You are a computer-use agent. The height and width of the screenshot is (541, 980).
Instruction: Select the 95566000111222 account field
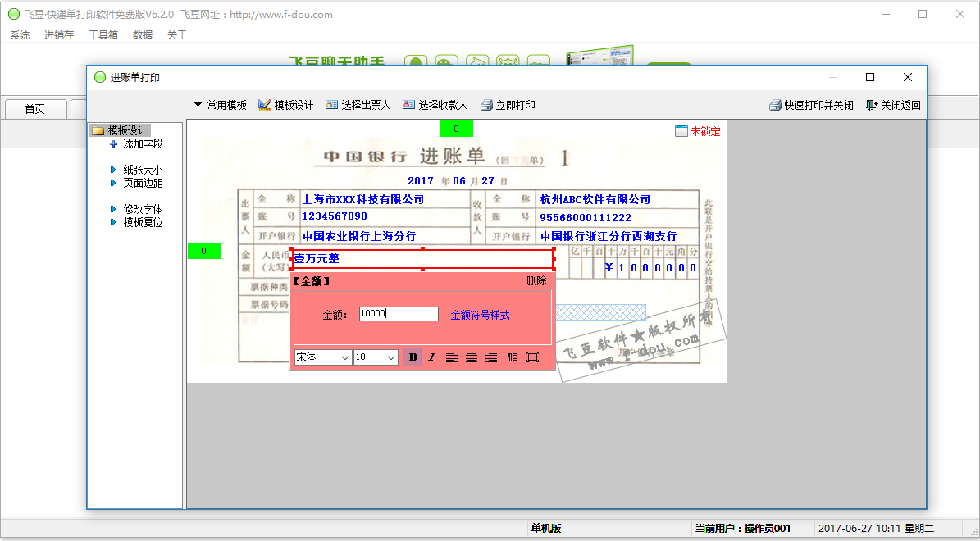pos(586,217)
